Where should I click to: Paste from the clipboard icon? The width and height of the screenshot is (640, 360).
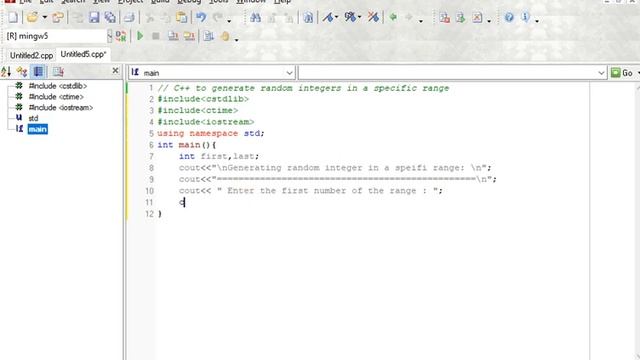pos(181,18)
